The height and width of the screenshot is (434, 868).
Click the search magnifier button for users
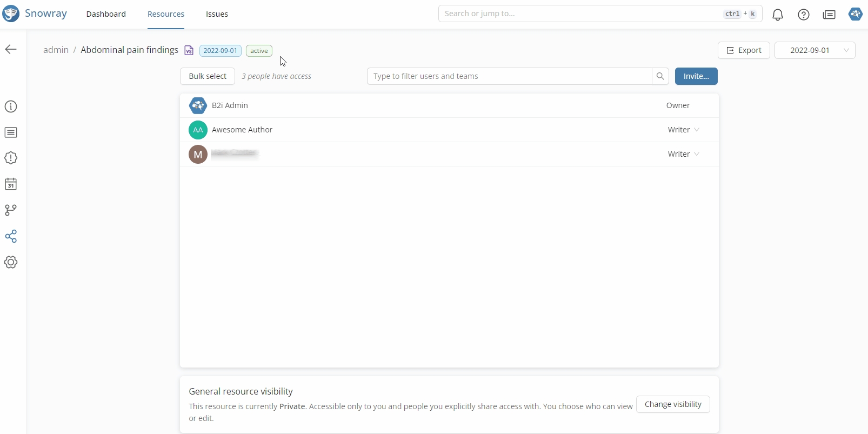point(660,76)
